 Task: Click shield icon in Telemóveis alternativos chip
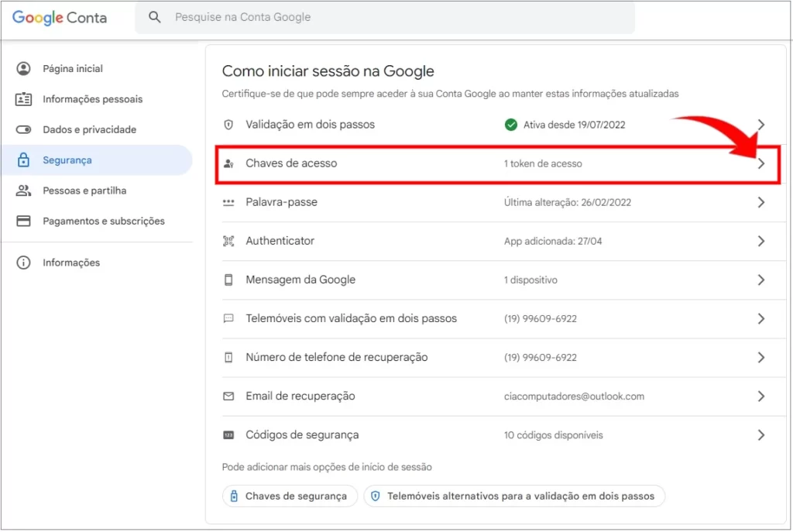click(376, 496)
